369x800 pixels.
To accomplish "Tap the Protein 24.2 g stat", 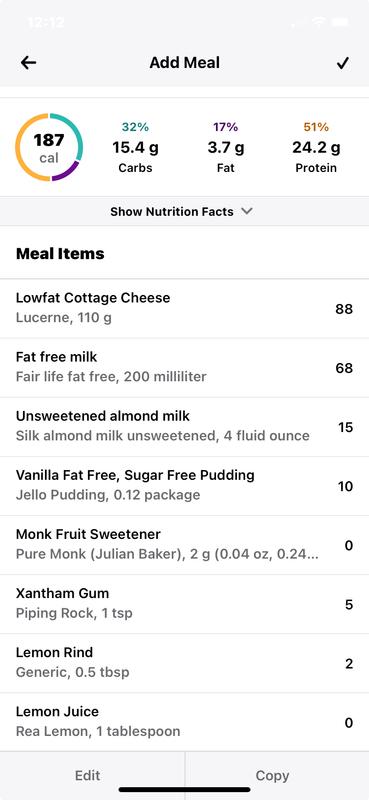I will [x=316, y=147].
